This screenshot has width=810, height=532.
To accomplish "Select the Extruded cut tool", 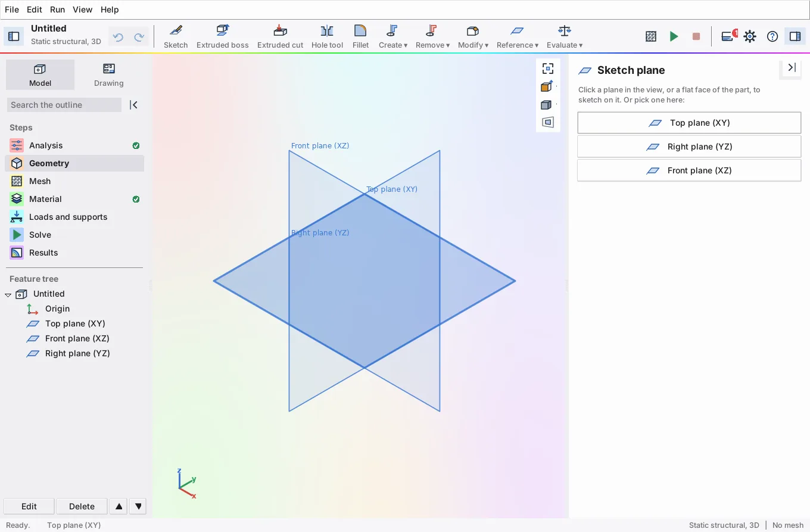I will pos(281,36).
